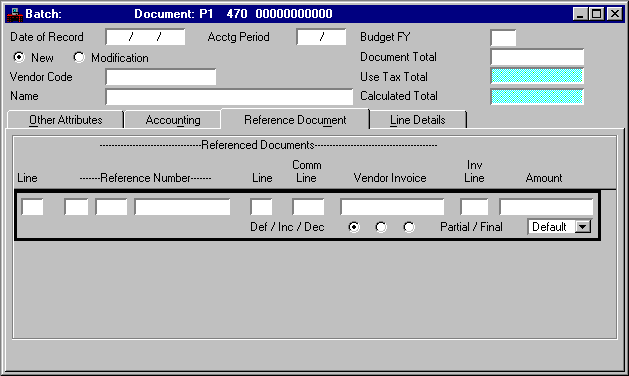629x376 pixels.
Task: Click the Date of Record field
Action: point(145,37)
